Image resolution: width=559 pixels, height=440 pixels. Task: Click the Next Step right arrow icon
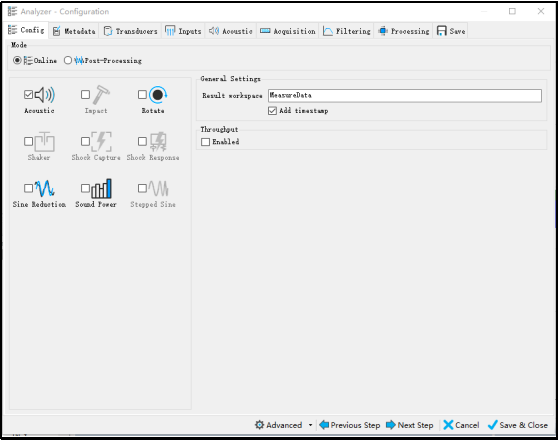[x=391, y=425]
